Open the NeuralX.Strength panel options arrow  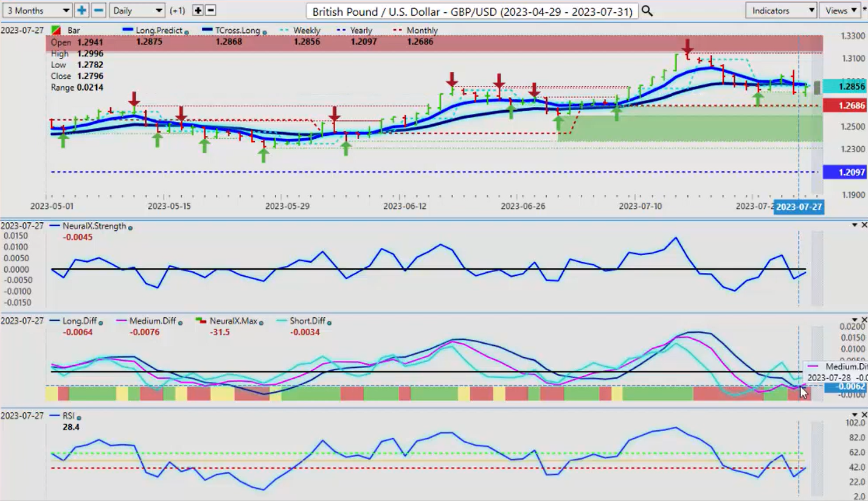point(854,225)
